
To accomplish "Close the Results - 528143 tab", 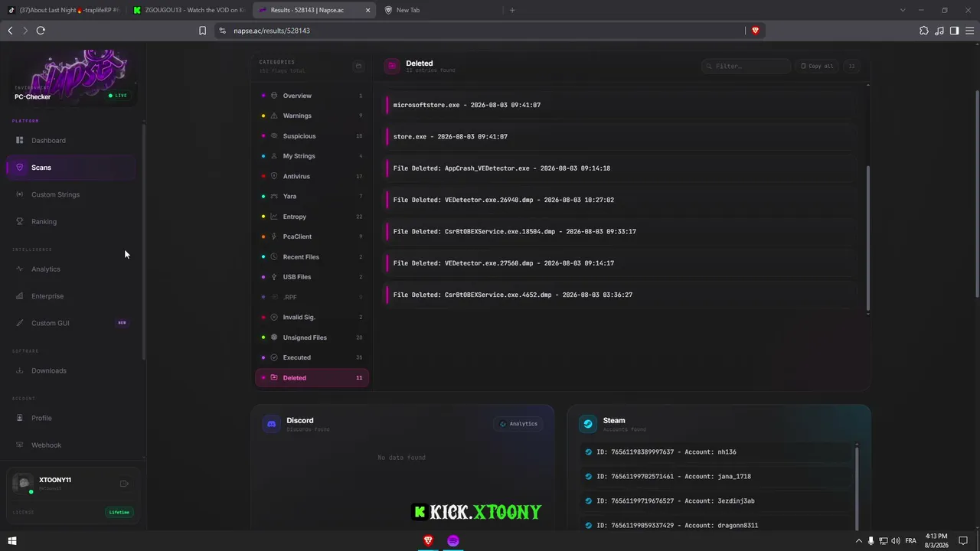I will coord(367,10).
